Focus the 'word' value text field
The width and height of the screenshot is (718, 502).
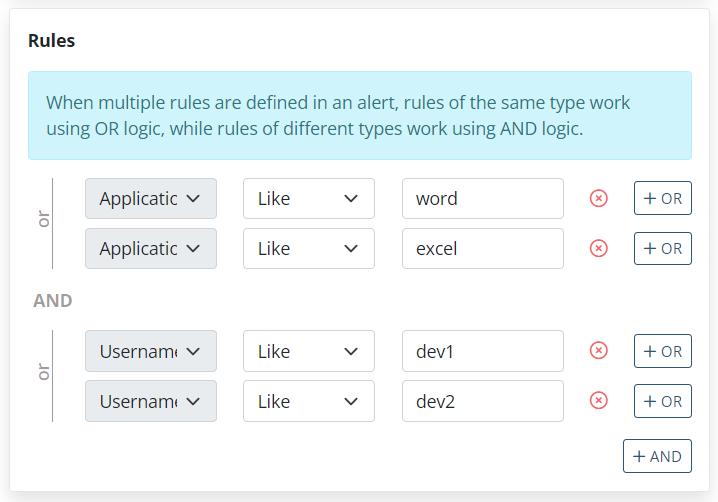coord(482,199)
